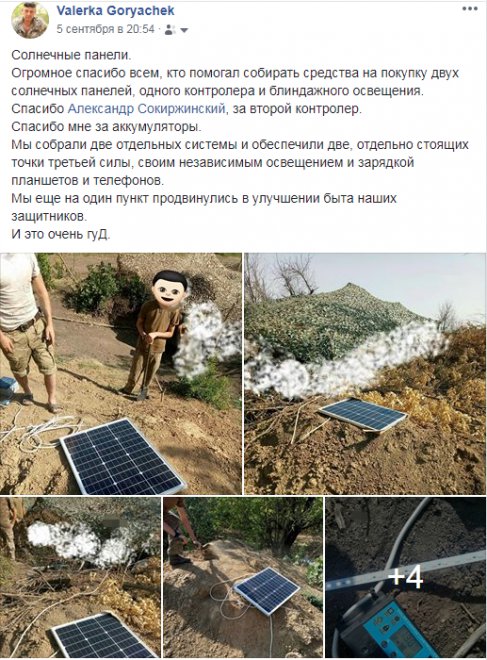The height and width of the screenshot is (660, 487).
Task: Open the camouflage net hill photo
Action: (x=365, y=373)
